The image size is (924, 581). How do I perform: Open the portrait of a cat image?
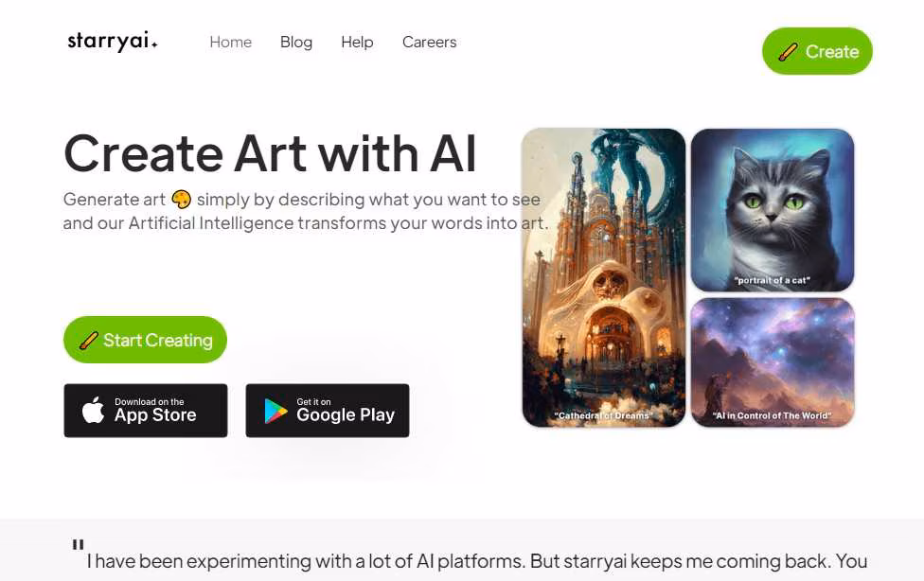click(x=773, y=210)
